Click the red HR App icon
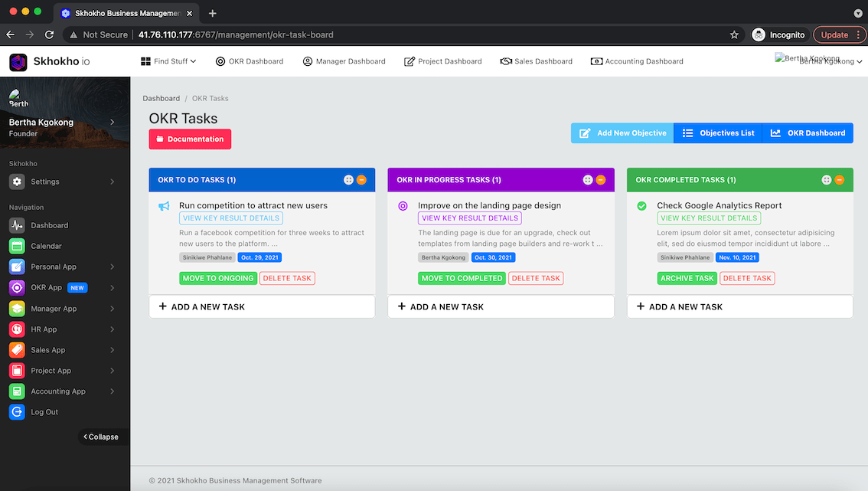This screenshot has width=868, height=491. pyautogui.click(x=17, y=329)
